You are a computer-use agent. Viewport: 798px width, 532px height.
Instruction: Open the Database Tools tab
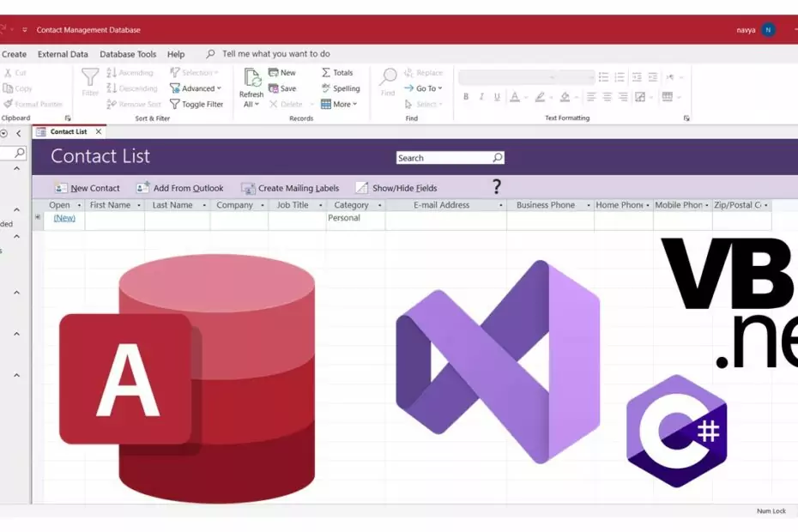point(128,54)
